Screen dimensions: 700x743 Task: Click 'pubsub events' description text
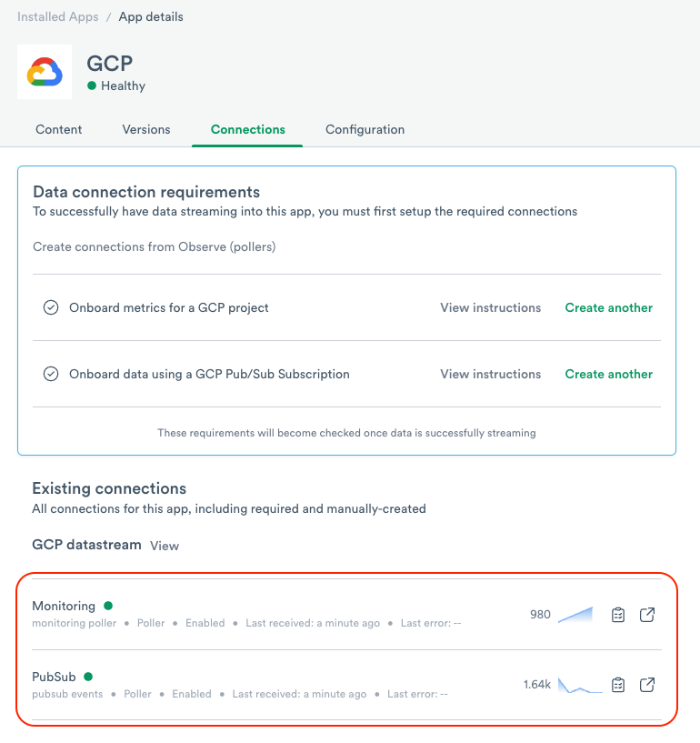[x=67, y=694]
